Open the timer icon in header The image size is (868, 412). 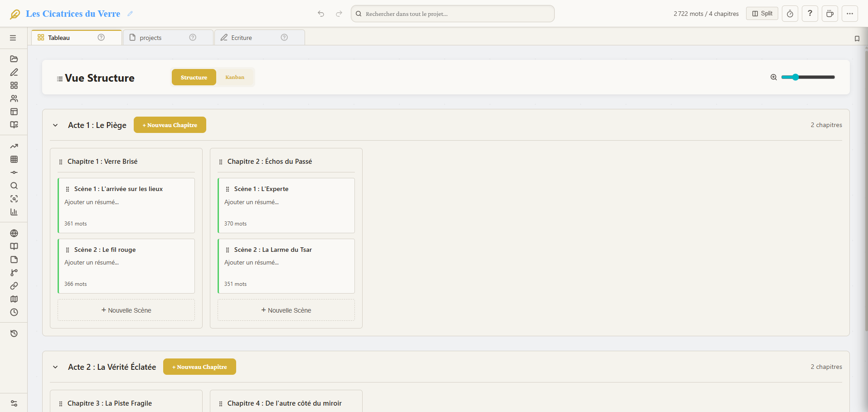pos(790,14)
